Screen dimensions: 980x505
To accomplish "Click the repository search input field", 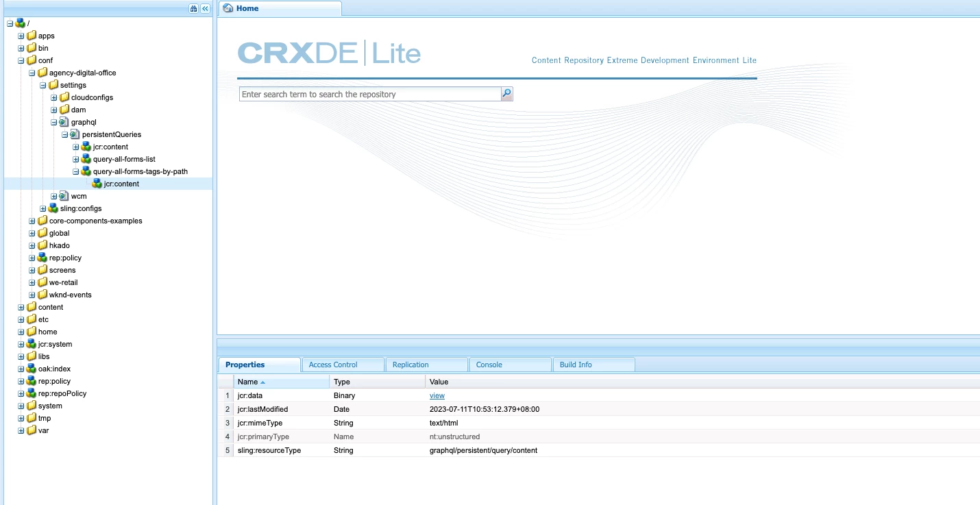I will click(x=369, y=94).
